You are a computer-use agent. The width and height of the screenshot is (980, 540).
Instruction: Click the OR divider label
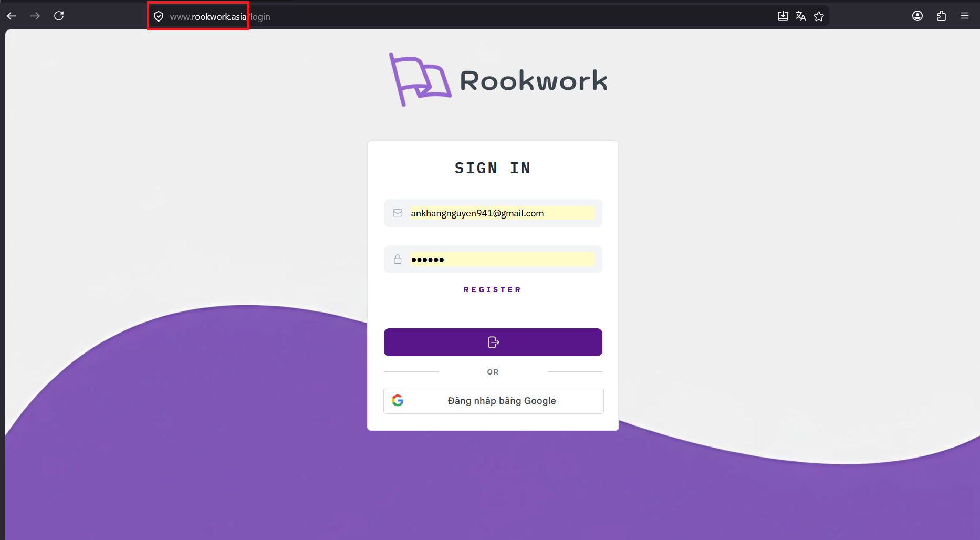(493, 372)
